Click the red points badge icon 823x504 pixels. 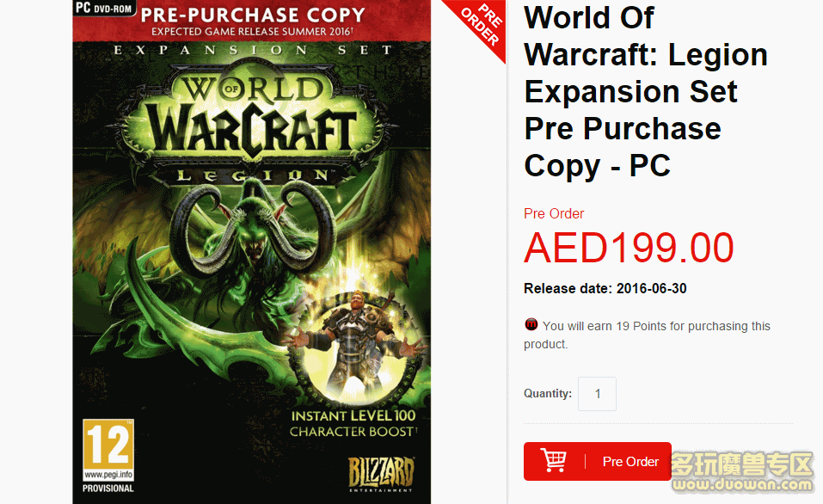(x=531, y=324)
